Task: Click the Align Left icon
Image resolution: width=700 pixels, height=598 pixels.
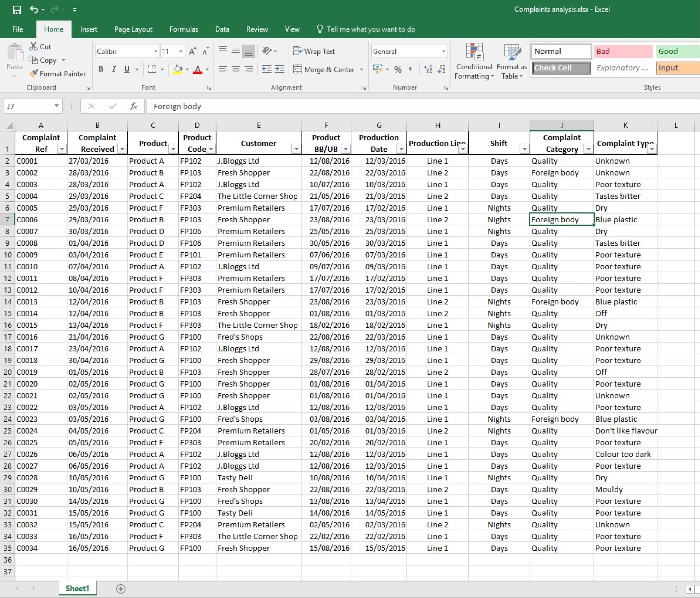Action: 223,69
